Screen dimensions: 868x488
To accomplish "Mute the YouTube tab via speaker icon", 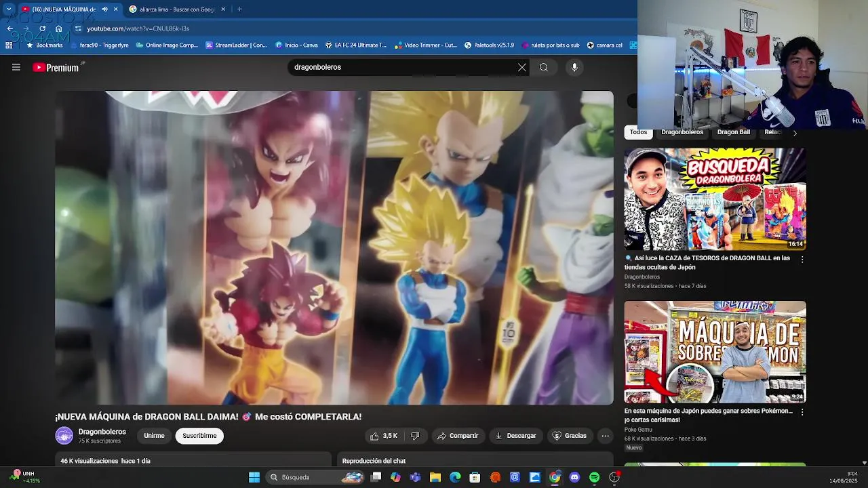I will (x=104, y=9).
